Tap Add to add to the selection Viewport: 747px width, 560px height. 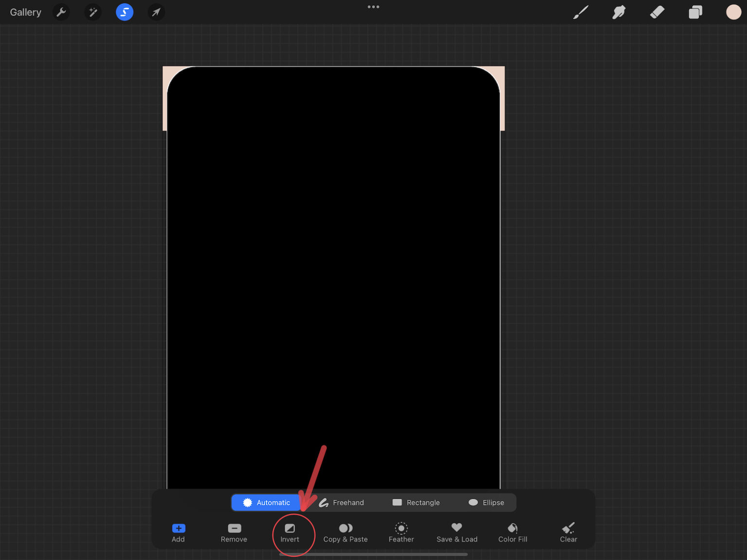click(x=178, y=532)
